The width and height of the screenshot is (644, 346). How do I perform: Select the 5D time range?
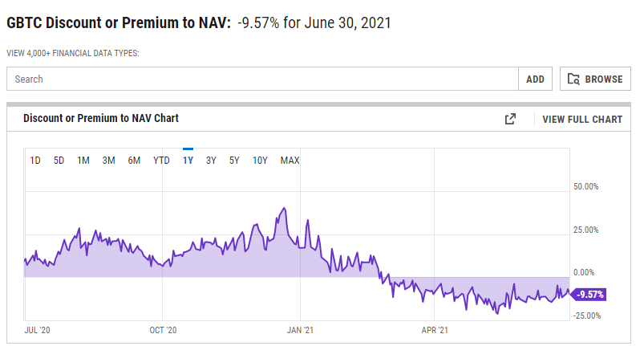click(x=59, y=161)
